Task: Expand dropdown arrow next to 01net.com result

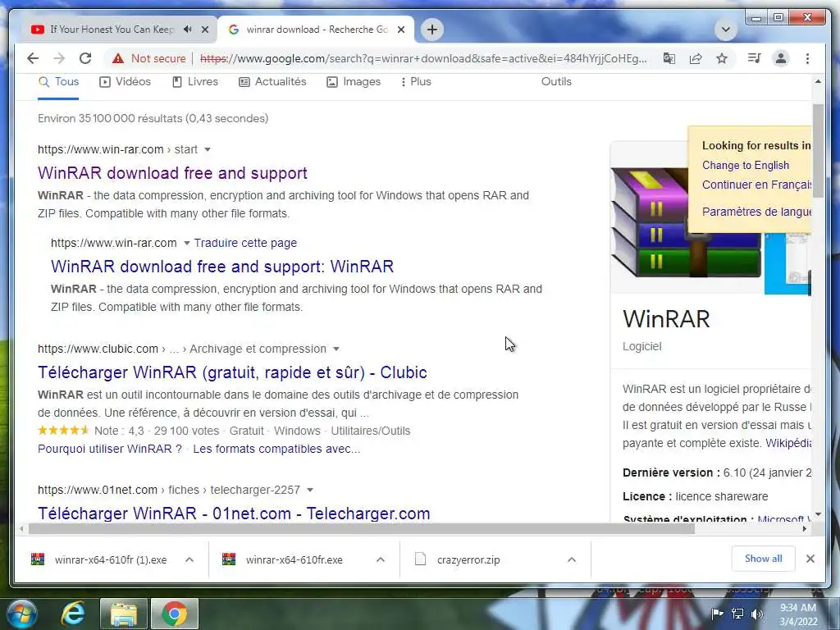Action: click(x=309, y=490)
